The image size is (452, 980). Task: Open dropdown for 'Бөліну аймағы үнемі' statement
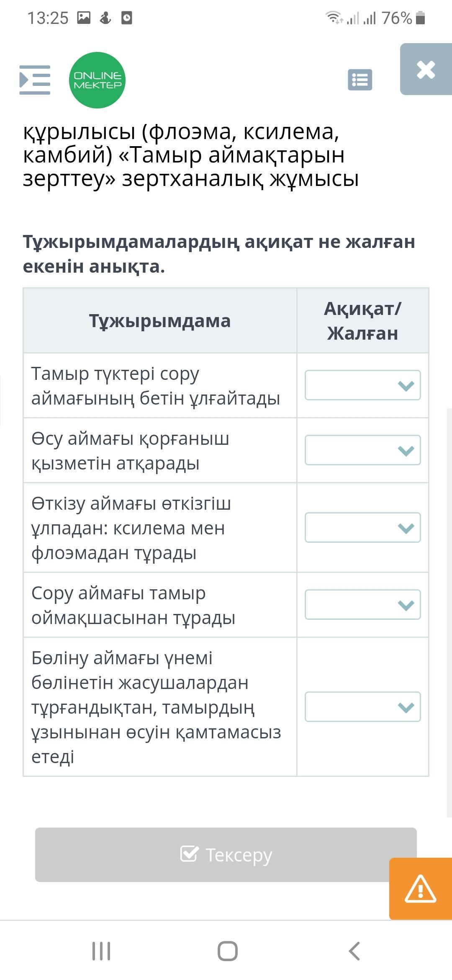[363, 707]
